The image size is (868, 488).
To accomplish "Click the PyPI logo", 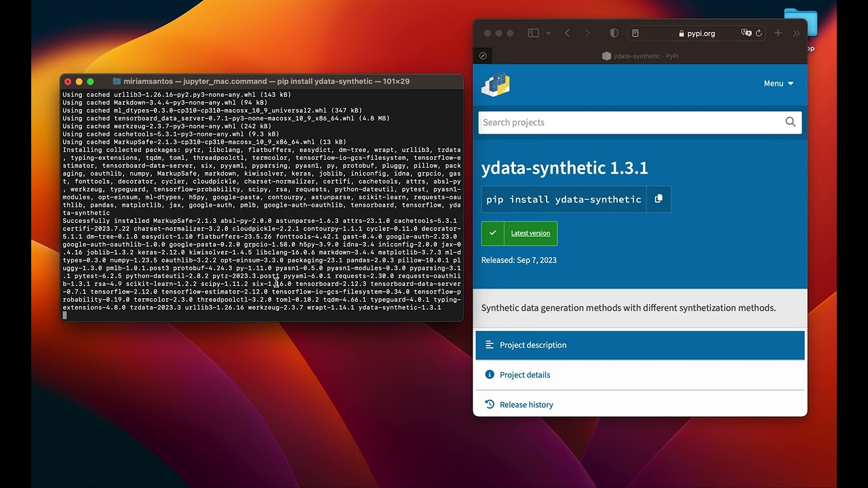I will [x=496, y=84].
